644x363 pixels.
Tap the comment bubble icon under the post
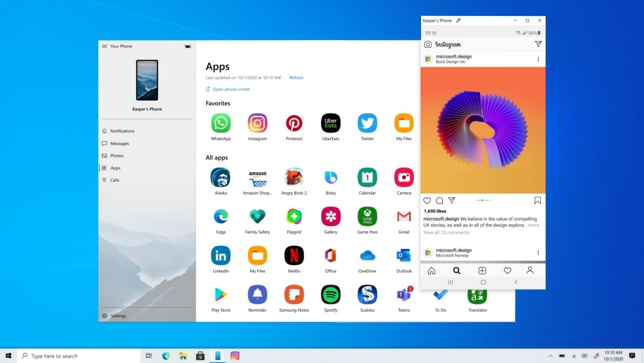pos(439,200)
